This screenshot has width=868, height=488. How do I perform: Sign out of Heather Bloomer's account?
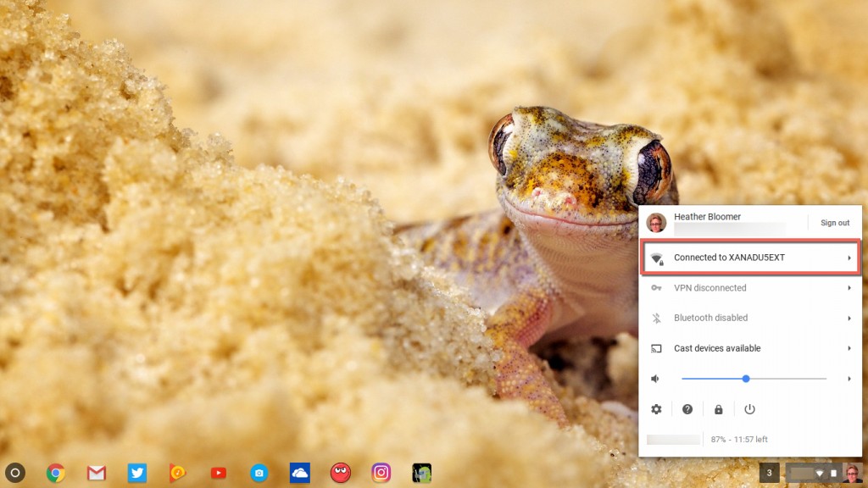click(835, 222)
